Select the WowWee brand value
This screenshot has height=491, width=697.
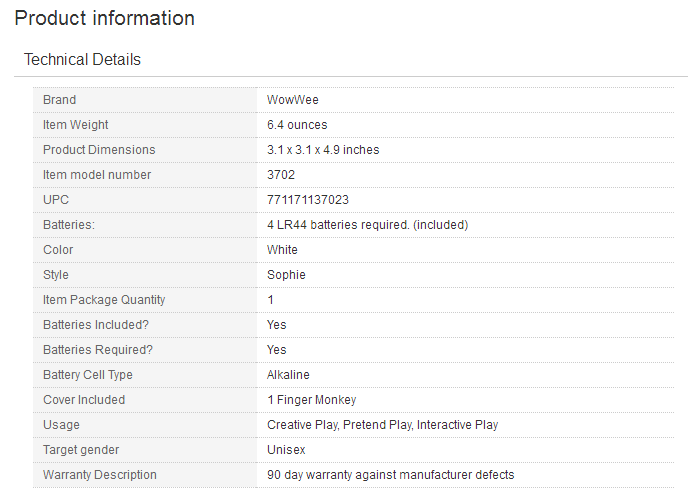tap(292, 100)
